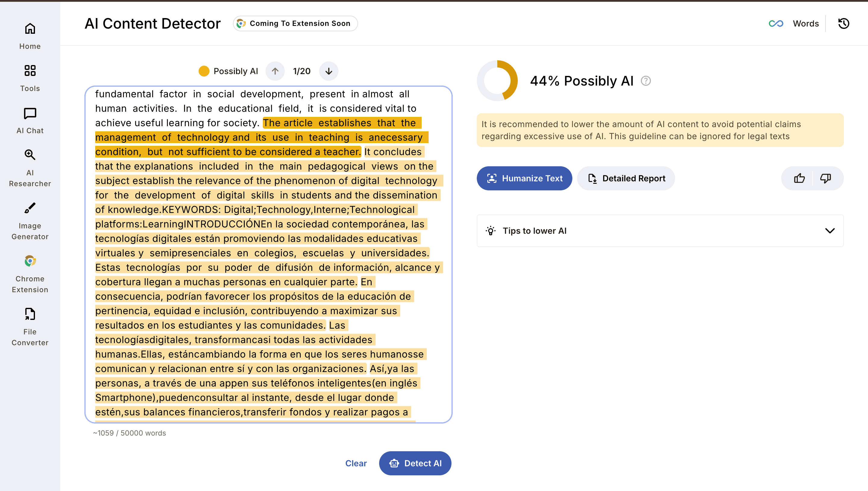Image resolution: width=868 pixels, height=491 pixels.
Task: Click the Humanize Text button
Action: (x=524, y=178)
